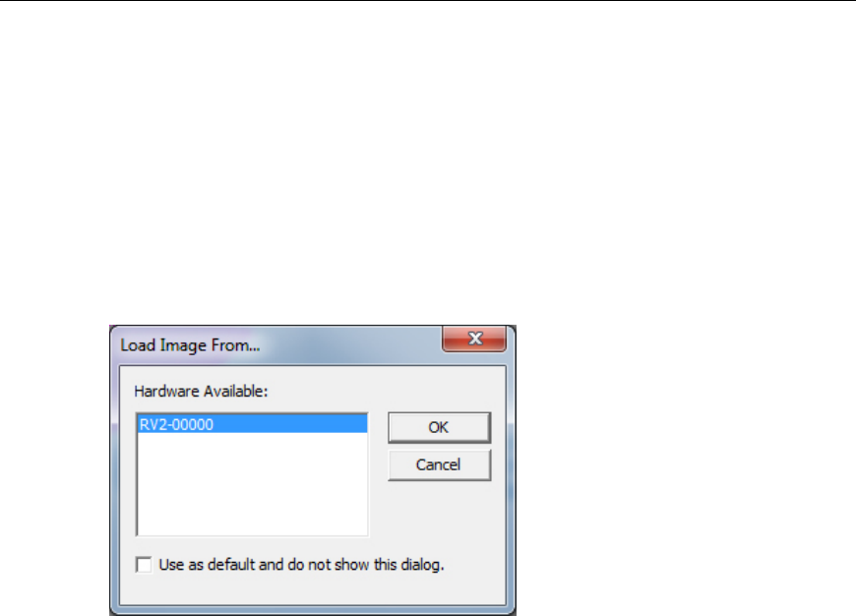The height and width of the screenshot is (616, 856).
Task: Confirm the hardware selection with OK
Action: (439, 427)
